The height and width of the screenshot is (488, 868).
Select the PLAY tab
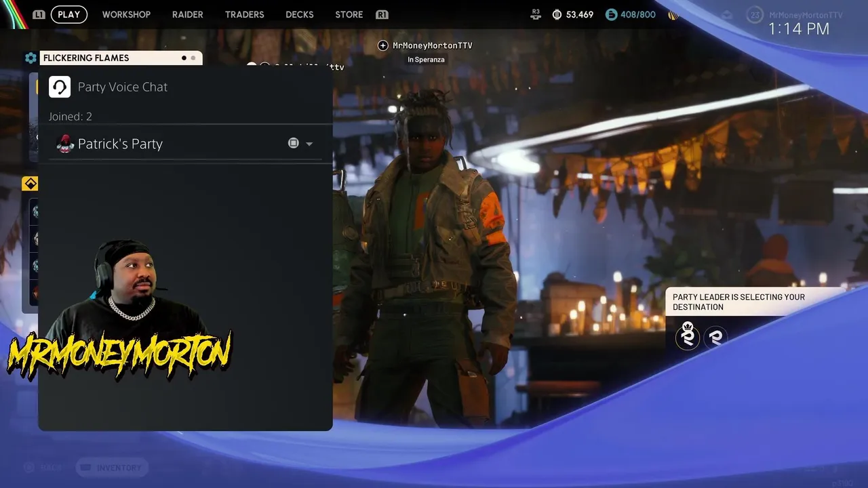[68, 14]
